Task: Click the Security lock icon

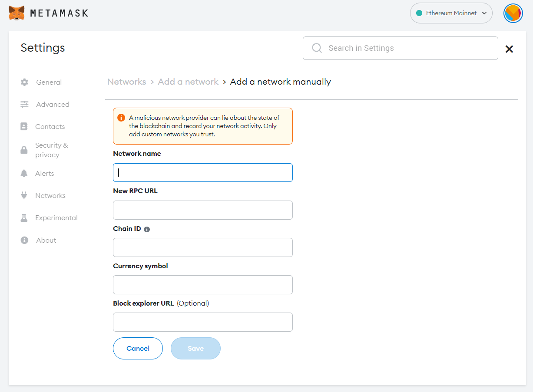Action: tap(24, 150)
